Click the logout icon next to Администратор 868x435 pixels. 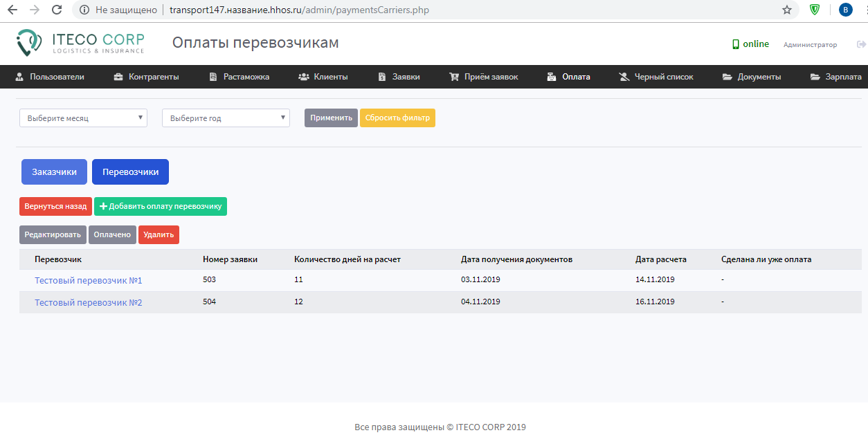pyautogui.click(x=861, y=44)
